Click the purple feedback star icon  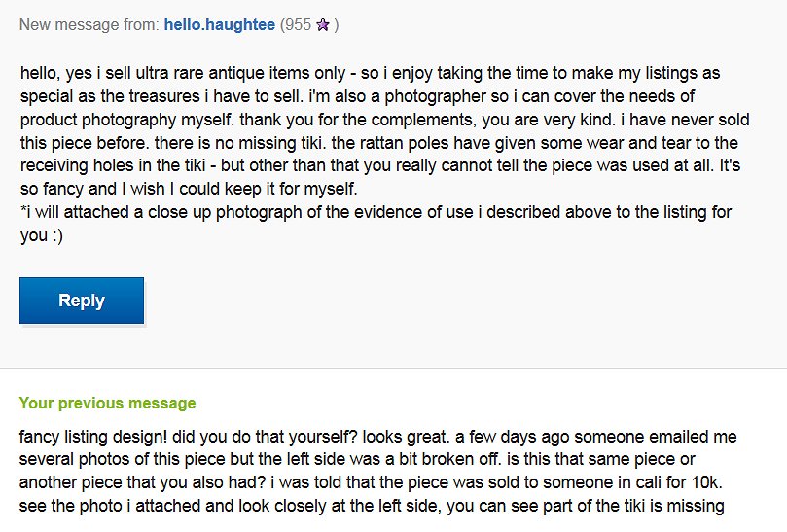323,26
